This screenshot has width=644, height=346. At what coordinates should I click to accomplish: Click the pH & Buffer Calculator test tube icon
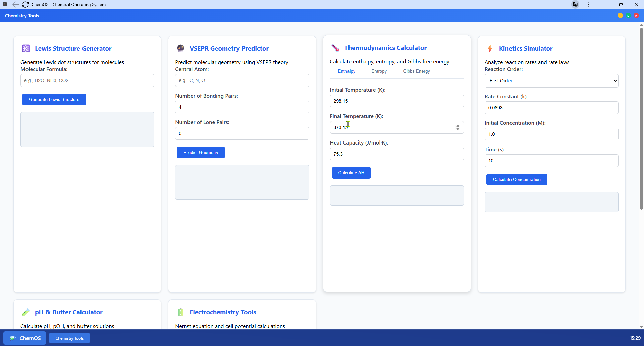point(26,312)
